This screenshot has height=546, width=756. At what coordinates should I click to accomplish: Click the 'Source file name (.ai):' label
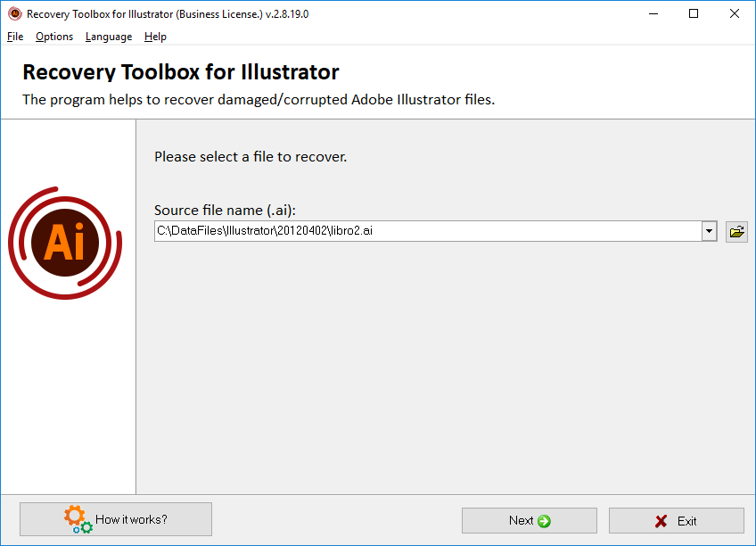coord(225,211)
